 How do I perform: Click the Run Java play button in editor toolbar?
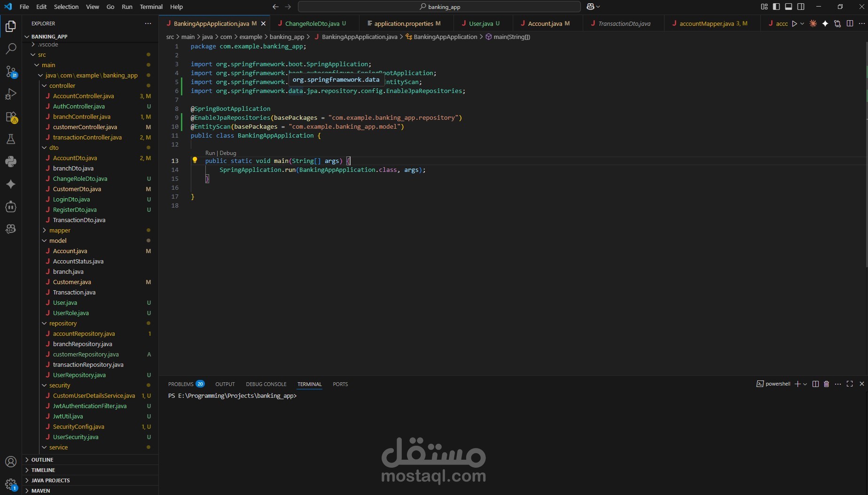tap(794, 23)
